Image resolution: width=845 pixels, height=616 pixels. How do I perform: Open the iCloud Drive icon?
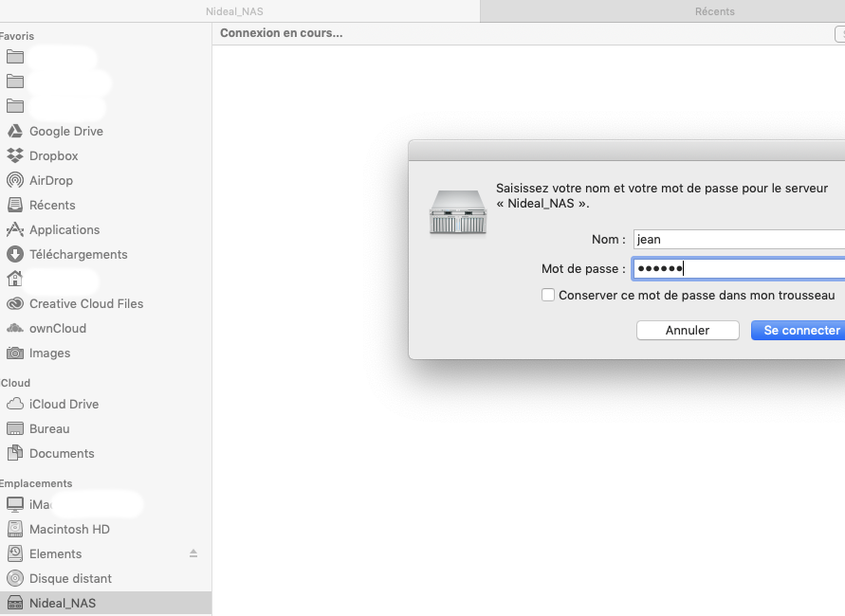[14, 404]
